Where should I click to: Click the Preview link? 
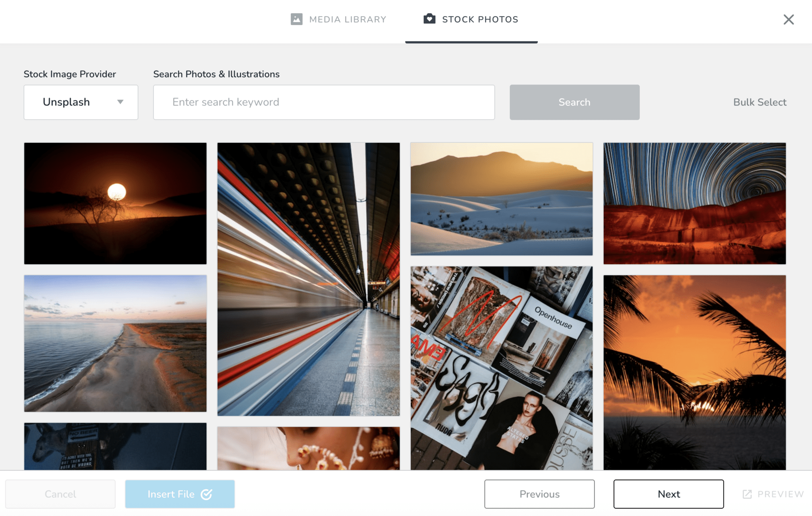773,494
